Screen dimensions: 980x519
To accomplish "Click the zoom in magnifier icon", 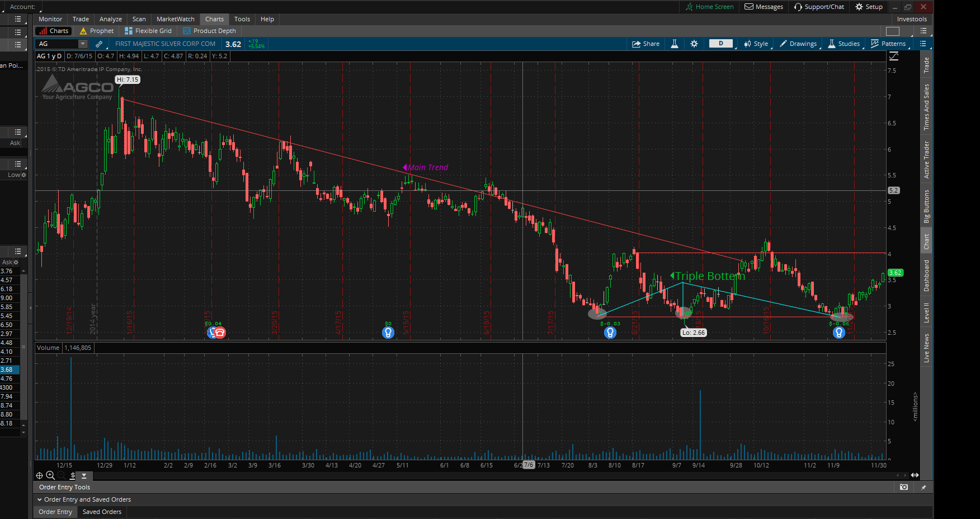I will coord(50,475).
